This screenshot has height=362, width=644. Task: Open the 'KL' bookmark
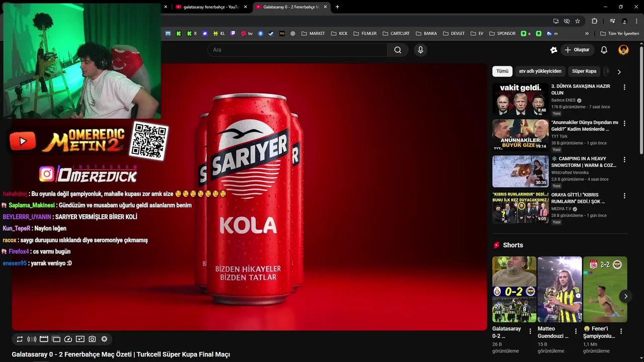218,34
